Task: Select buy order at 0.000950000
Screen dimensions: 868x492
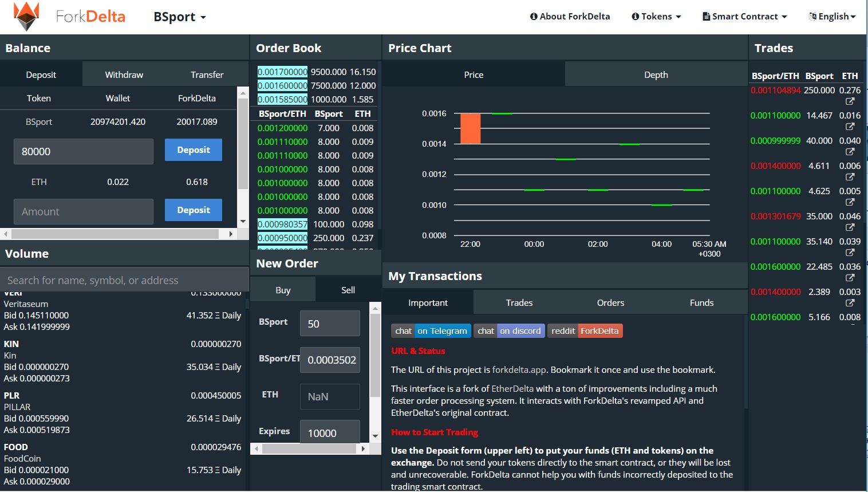Action: click(316, 238)
